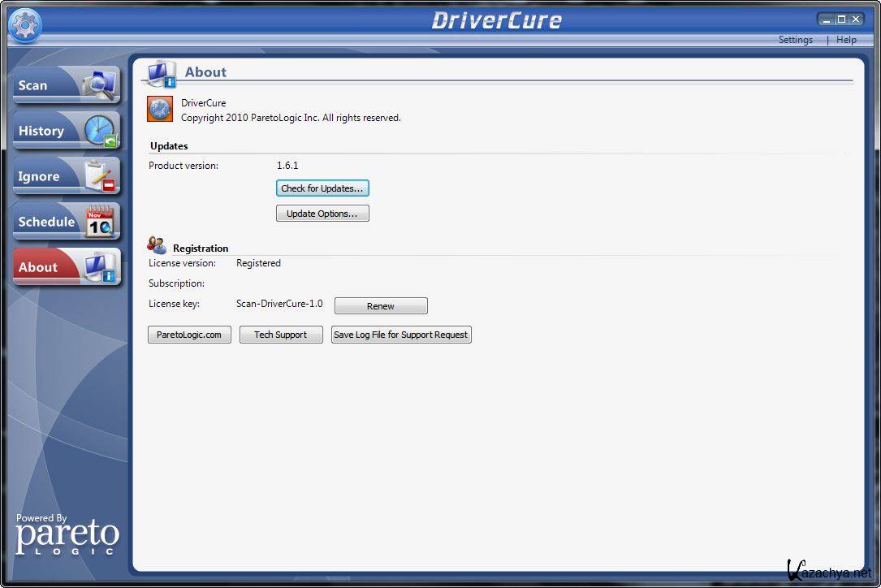This screenshot has width=881, height=588.
Task: Click the ParetoLogic logo in the sidebar
Action: pos(67,535)
